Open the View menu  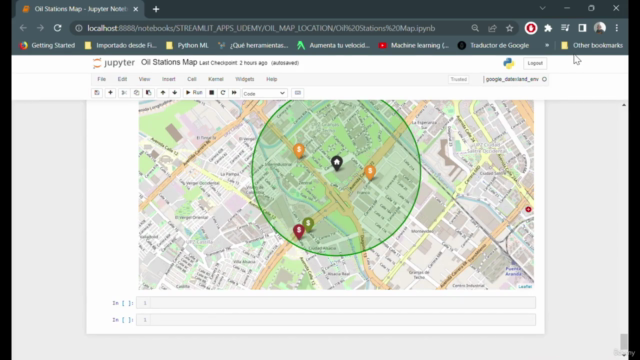point(144,79)
